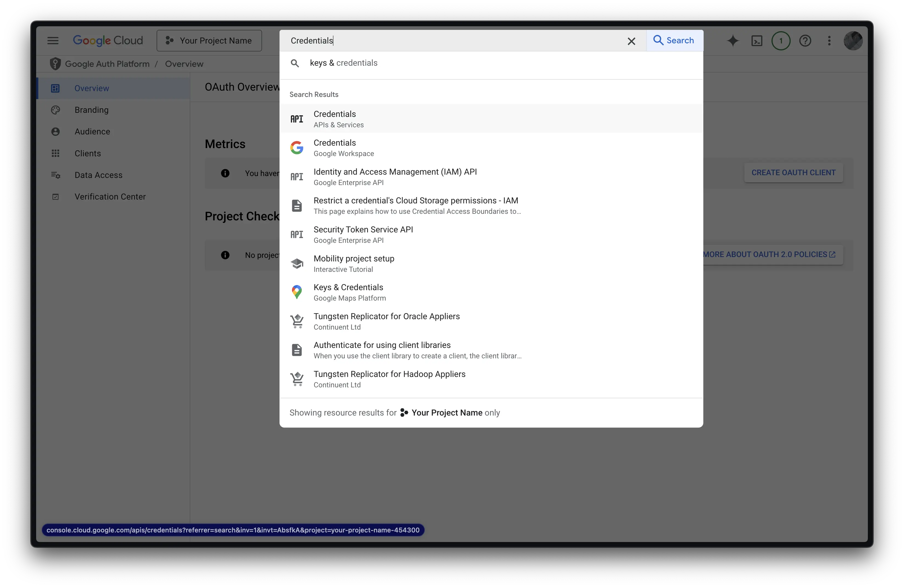Open the hamburger navigation menu
The width and height of the screenshot is (904, 588).
point(53,41)
